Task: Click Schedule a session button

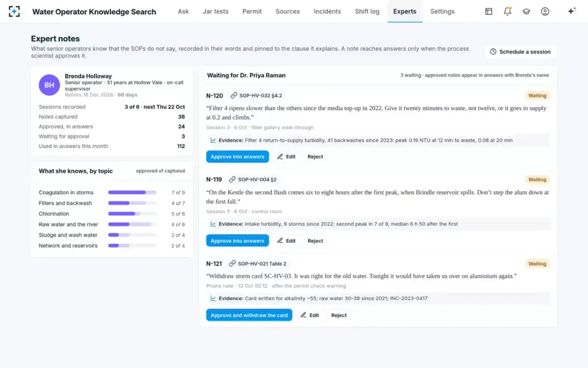Action: [520, 52]
